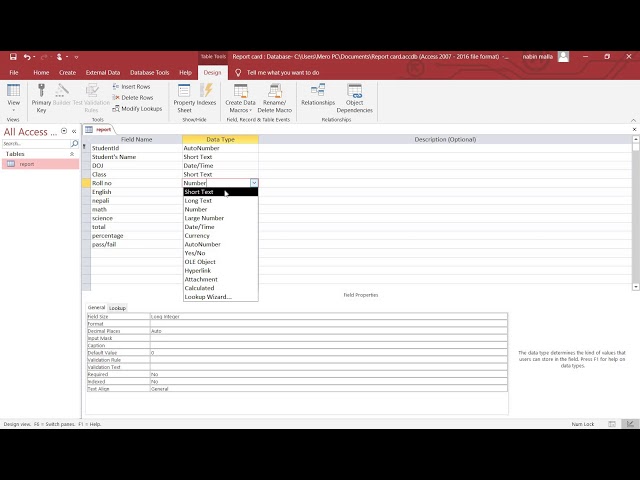Click the Default Value property field
The width and height of the screenshot is (640, 480).
(x=329, y=353)
